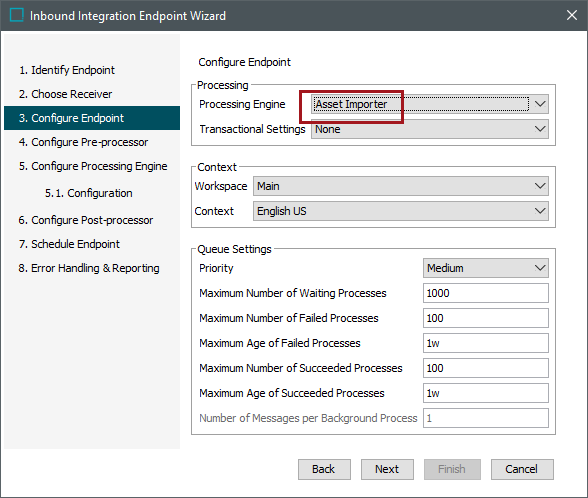Click the Maximum Number of Succeeded Processes field
Viewport: 588px width, 498px height.
(486, 368)
